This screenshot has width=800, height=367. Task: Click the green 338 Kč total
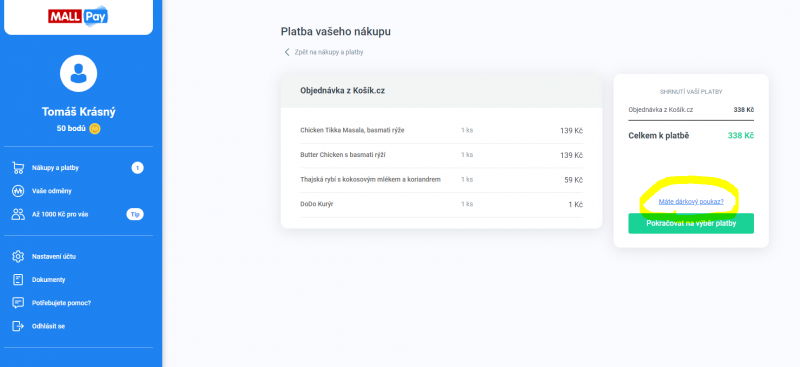coord(741,136)
